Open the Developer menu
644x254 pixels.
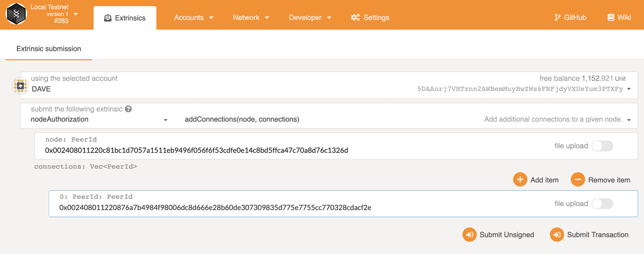[310, 18]
